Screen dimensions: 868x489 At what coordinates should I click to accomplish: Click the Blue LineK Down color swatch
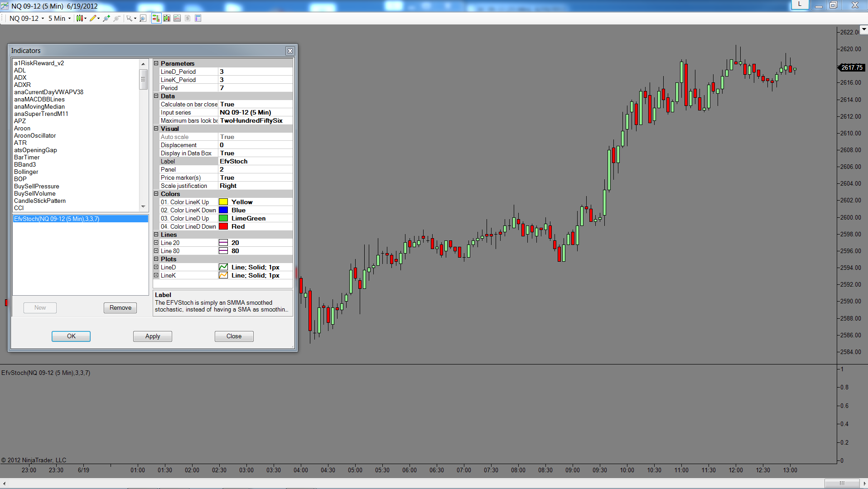pos(223,210)
